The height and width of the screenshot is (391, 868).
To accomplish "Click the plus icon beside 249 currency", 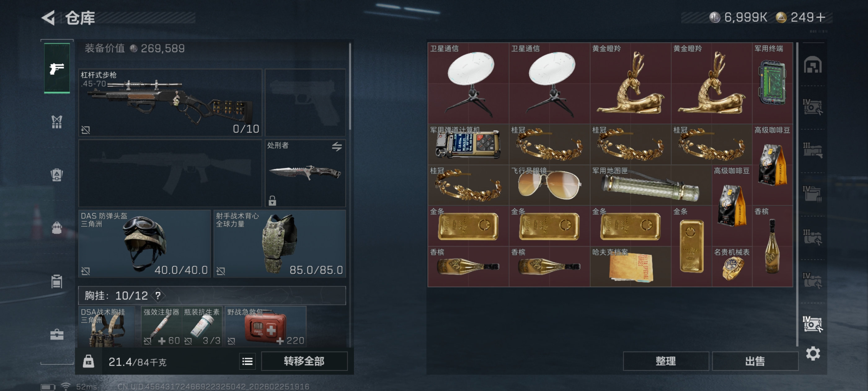I will [x=821, y=17].
